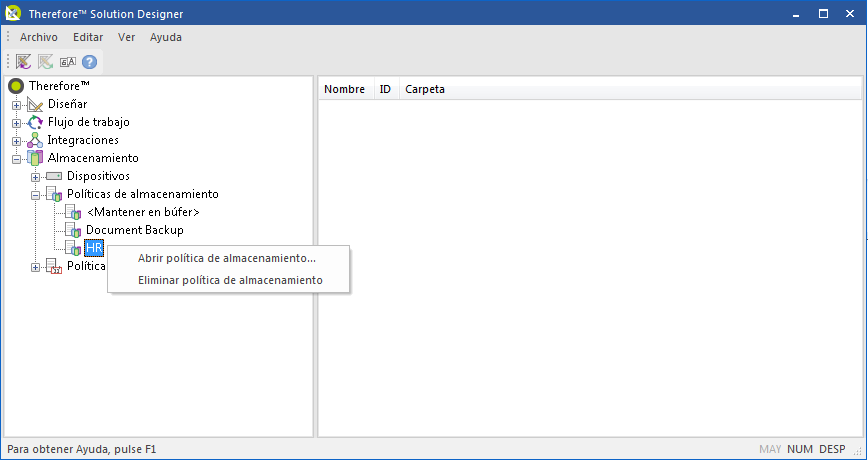Screen dimensions: 868x461
Task: Expand the Diseñar node
Action: point(16,105)
